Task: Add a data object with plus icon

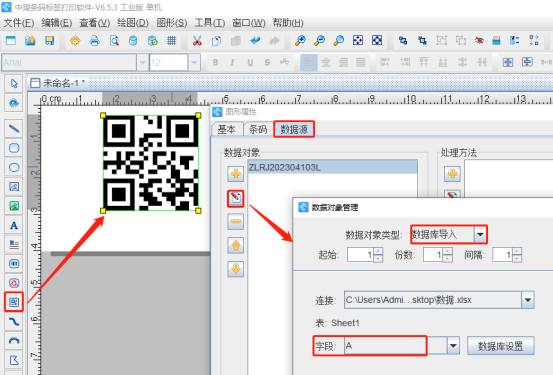Action: tap(236, 174)
